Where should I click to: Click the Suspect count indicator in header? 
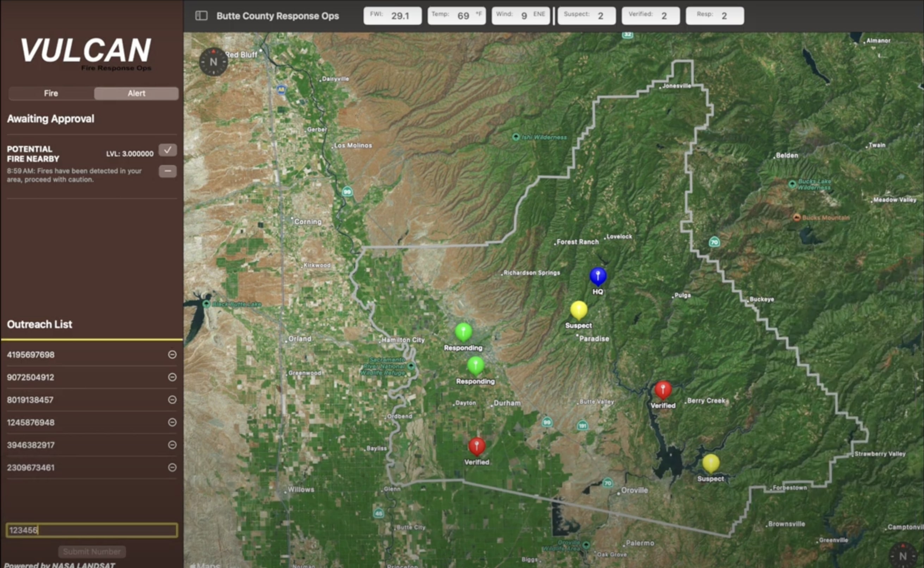pos(586,16)
